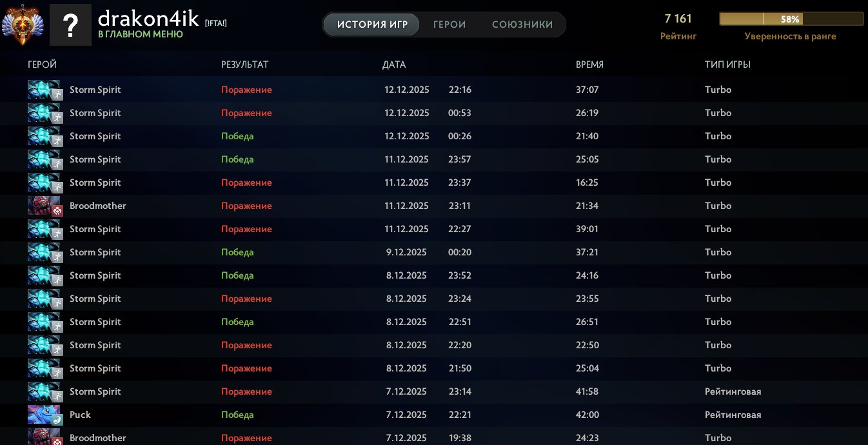Click Storm Spirit portrait in the 21:40 match
This screenshot has width=868, height=445.
[x=44, y=136]
